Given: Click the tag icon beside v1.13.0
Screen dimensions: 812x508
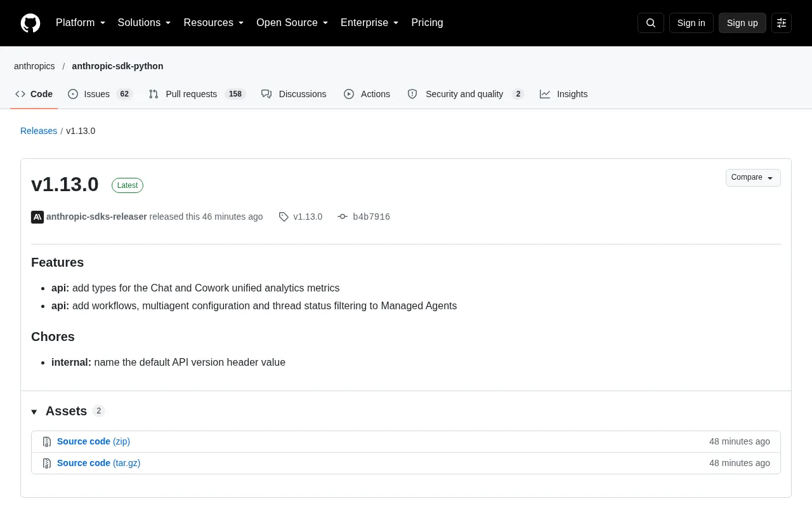Looking at the screenshot, I should click(x=284, y=217).
